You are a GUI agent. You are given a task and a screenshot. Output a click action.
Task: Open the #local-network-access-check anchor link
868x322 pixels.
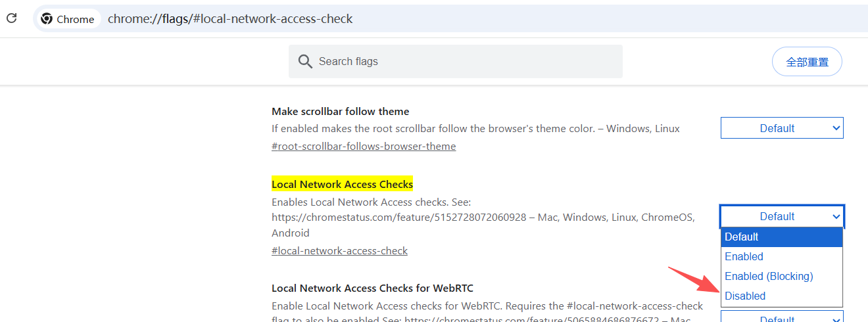tap(339, 250)
